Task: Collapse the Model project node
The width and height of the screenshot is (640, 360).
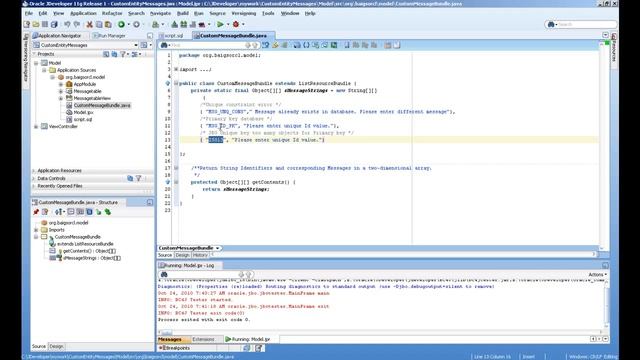Action: 36,63
